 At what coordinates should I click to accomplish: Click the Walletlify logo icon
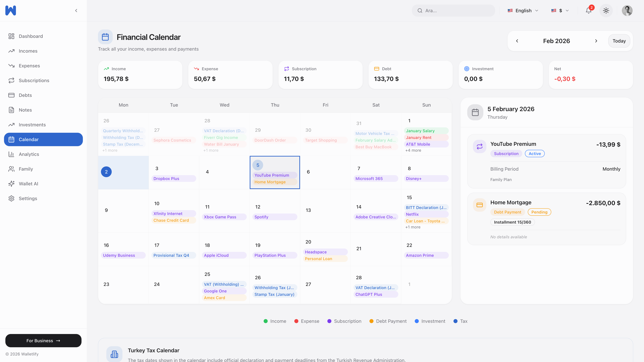tap(11, 11)
